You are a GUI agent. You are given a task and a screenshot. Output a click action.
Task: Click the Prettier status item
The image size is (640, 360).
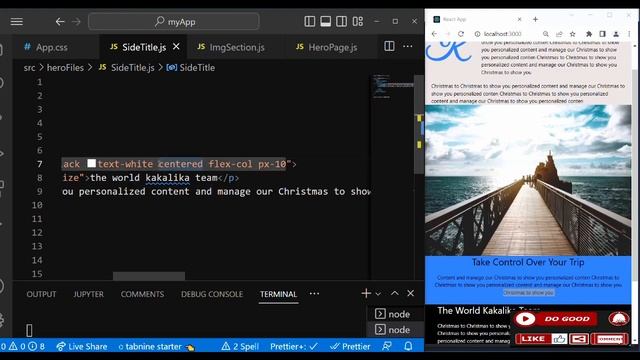[350, 347]
